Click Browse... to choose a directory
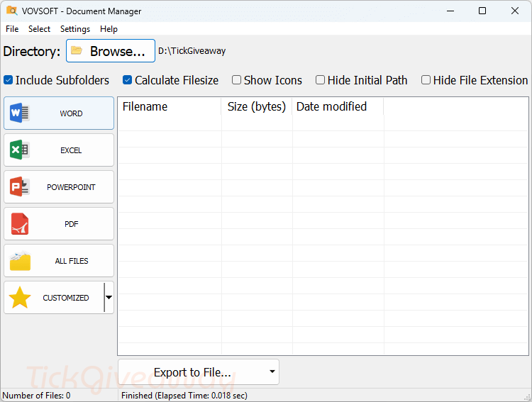Screen dimensions: 532x402 coord(111,51)
